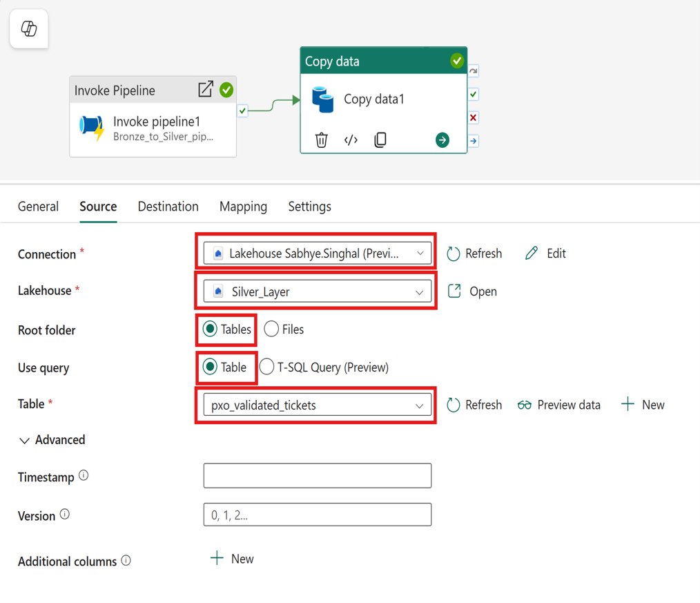
Task: Click Timestamp info icon
Action: tap(84, 475)
